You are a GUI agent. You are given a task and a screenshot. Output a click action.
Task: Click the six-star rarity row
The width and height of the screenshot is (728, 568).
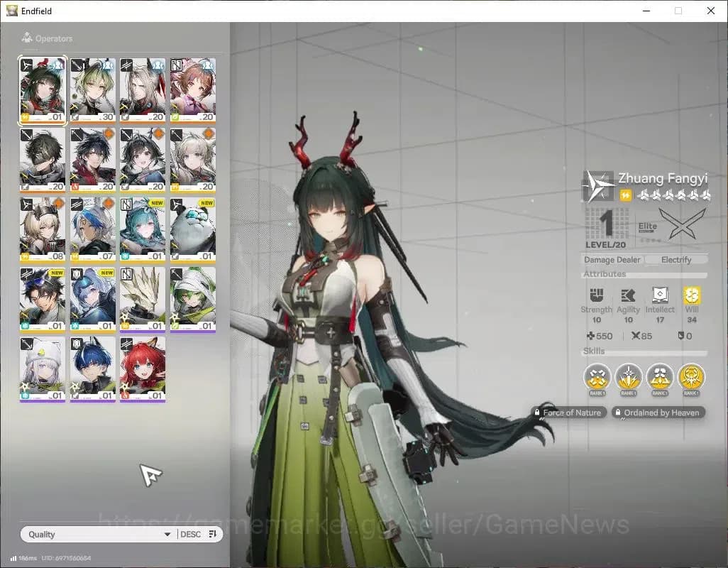(x=672, y=195)
